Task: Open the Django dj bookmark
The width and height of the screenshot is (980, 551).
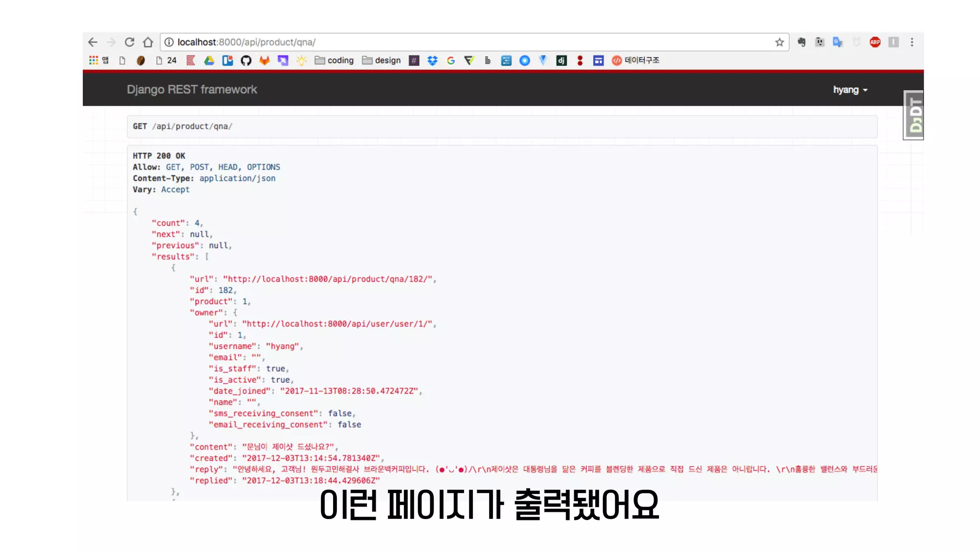Action: 561,60
